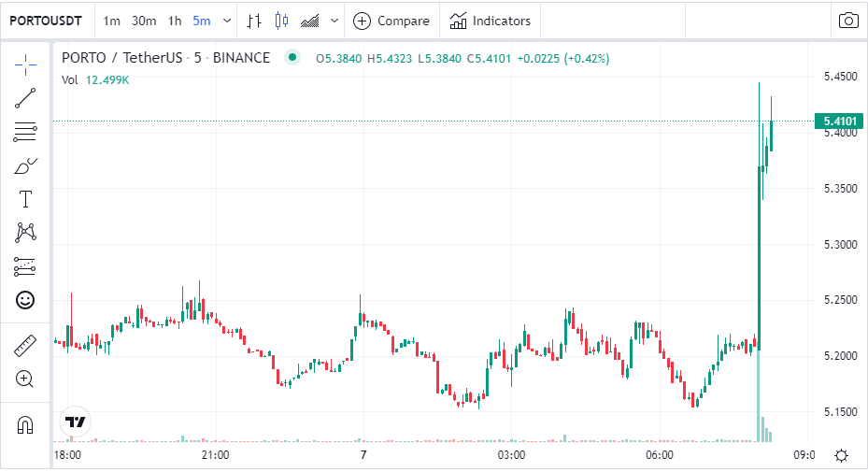The image size is (868, 472).
Task: Click the 21:00 time axis label
Action: pos(215,455)
